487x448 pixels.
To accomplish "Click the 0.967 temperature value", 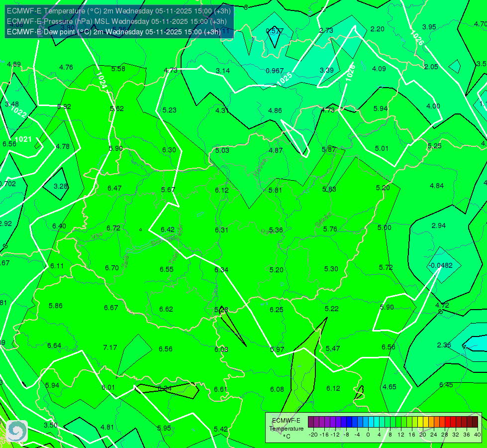I will (275, 71).
